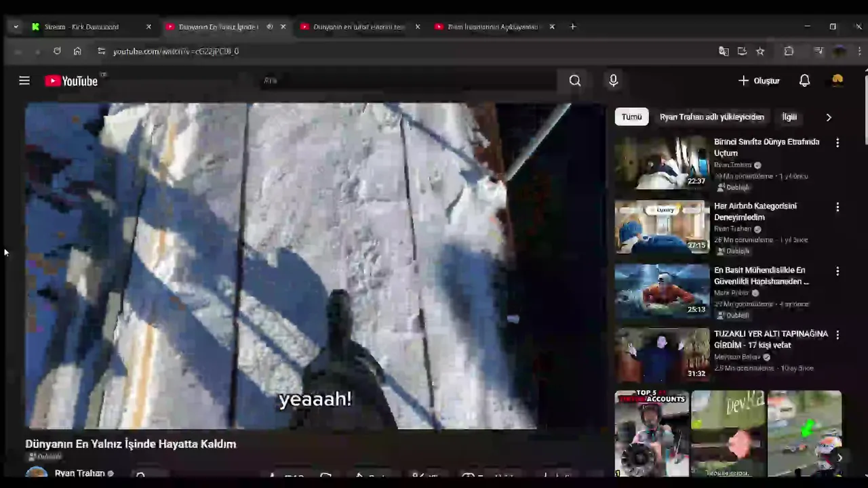
Task: Open the browser three-dot menu
Action: tap(859, 52)
